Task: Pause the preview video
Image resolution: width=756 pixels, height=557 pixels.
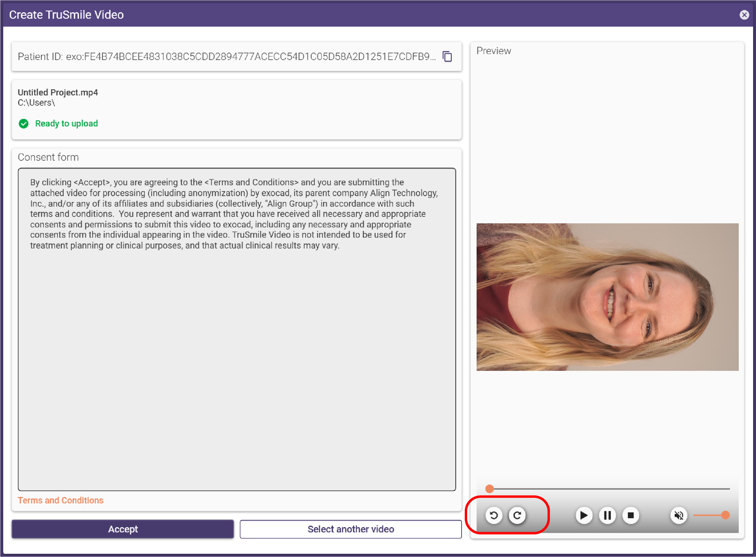Action: pyautogui.click(x=607, y=515)
